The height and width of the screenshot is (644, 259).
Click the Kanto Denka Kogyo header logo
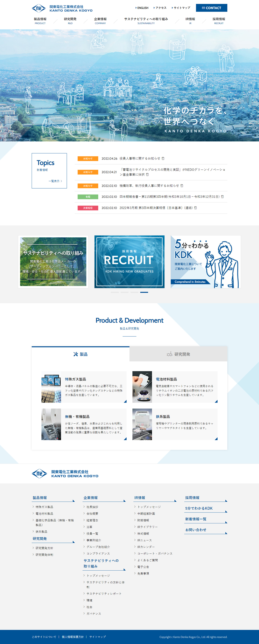pyautogui.click(x=62, y=8)
